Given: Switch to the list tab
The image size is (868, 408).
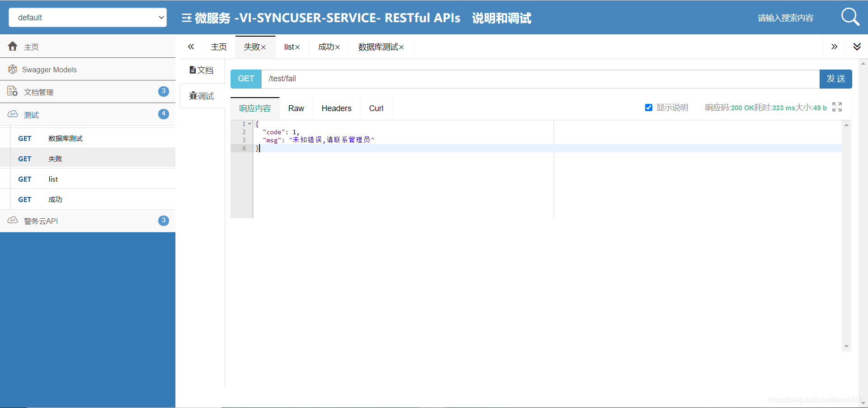Looking at the screenshot, I should pyautogui.click(x=288, y=47).
